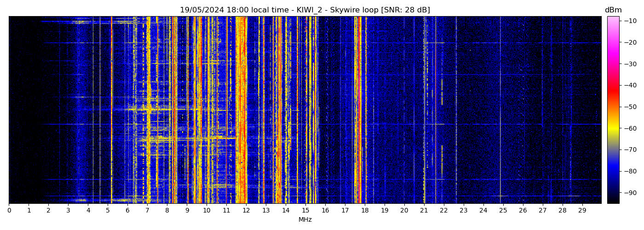Select the 25 MHz frequency tick label
Viewport: 644px width, 230px height.
click(x=503, y=210)
